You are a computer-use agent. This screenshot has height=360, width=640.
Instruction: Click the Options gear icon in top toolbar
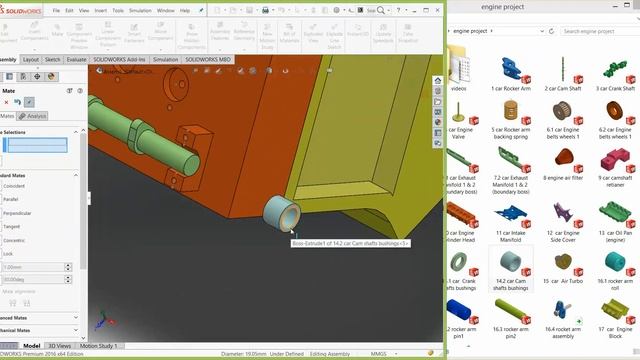click(x=336, y=10)
